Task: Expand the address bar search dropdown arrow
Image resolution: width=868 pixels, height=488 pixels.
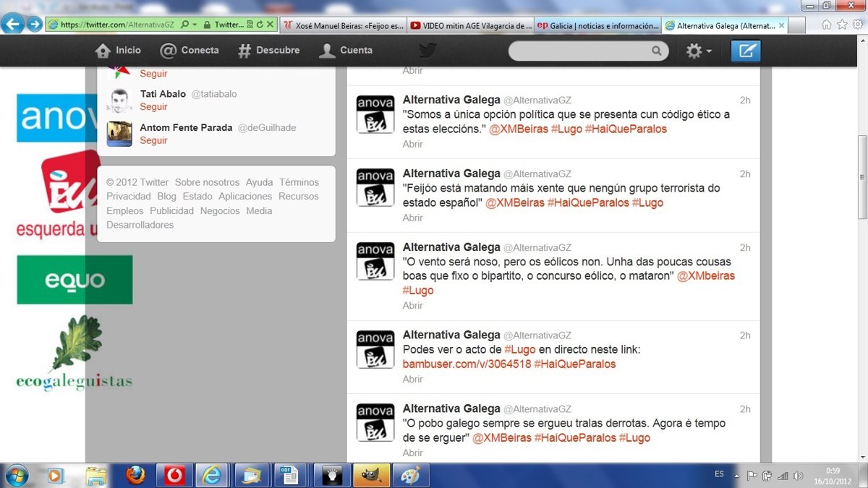Action: pyautogui.click(x=195, y=25)
